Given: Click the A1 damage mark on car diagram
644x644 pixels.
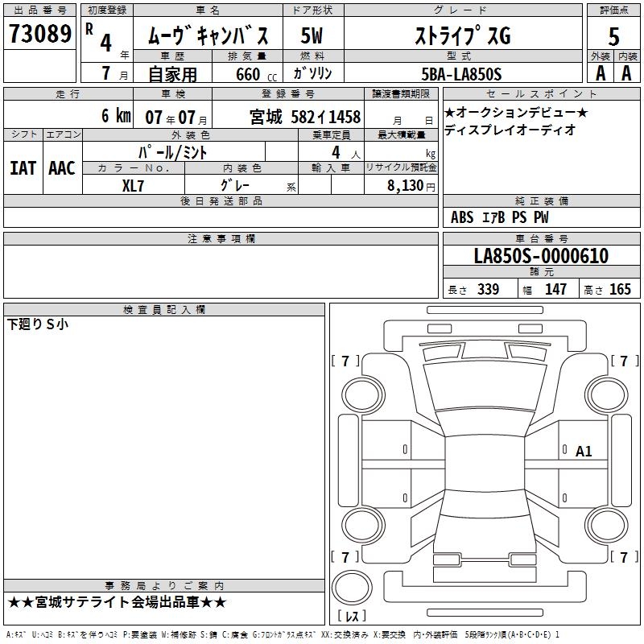Looking at the screenshot, I should pyautogui.click(x=584, y=452).
